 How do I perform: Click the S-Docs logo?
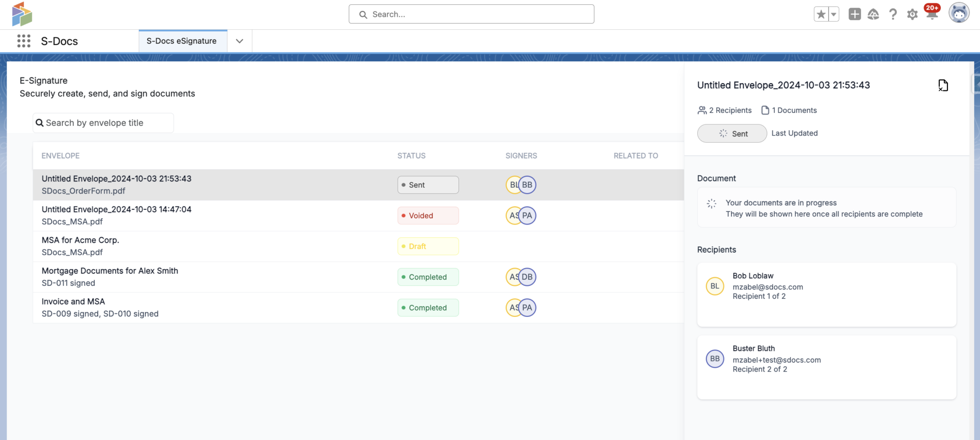22,14
